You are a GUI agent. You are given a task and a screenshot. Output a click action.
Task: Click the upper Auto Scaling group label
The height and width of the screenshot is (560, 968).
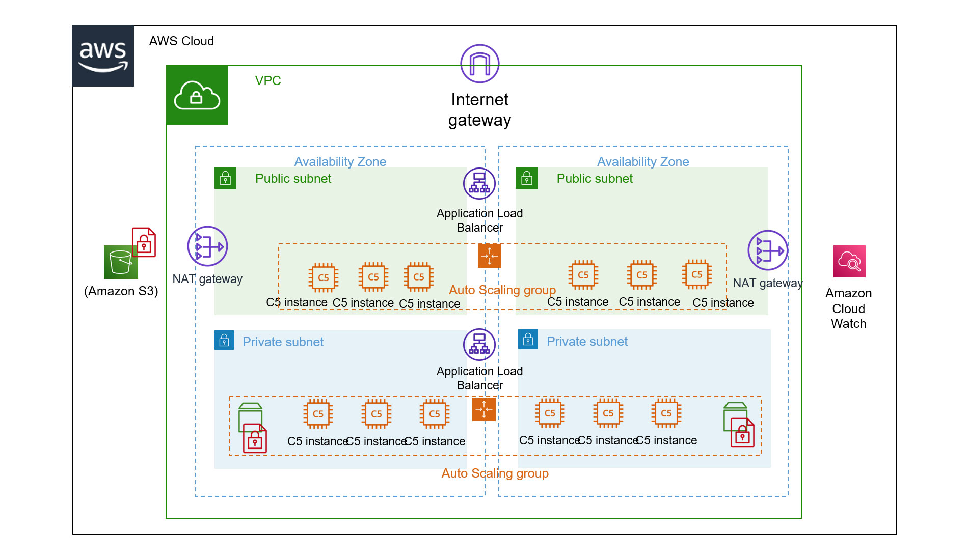coord(502,290)
